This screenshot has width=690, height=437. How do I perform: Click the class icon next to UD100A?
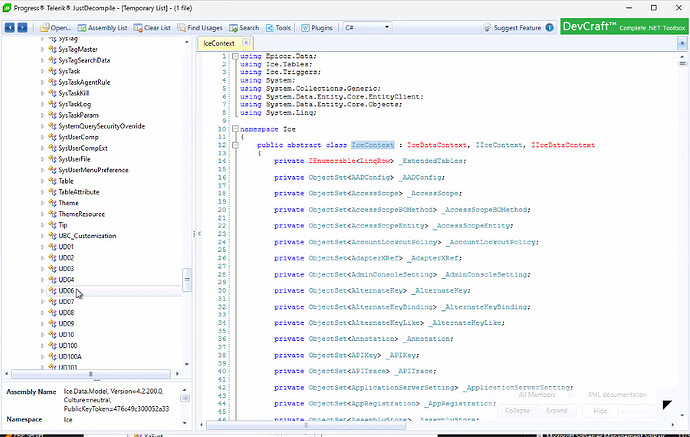(x=52, y=356)
